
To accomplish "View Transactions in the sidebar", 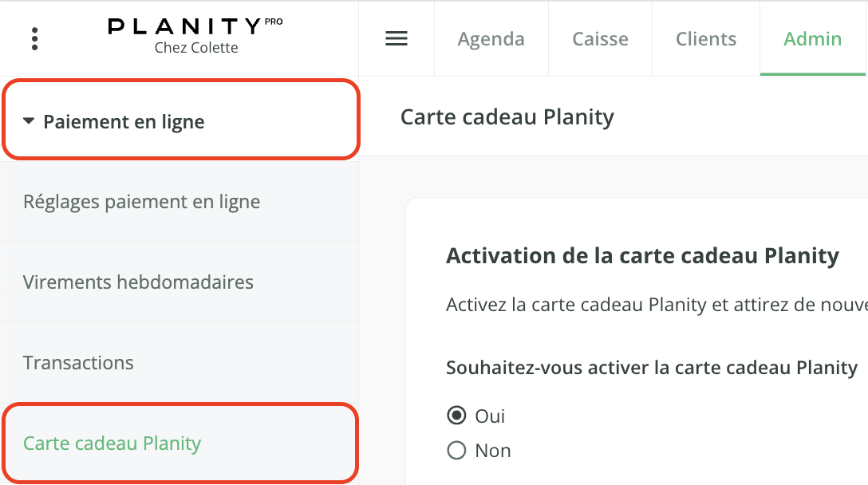I will [180, 363].
